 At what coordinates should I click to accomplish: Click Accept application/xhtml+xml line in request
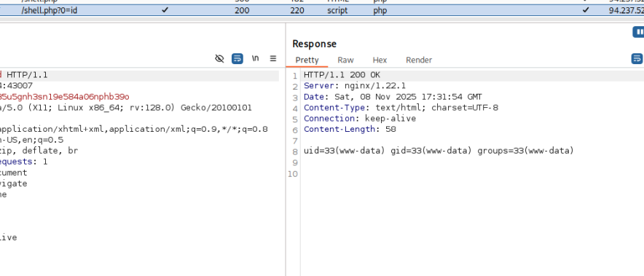(134, 129)
